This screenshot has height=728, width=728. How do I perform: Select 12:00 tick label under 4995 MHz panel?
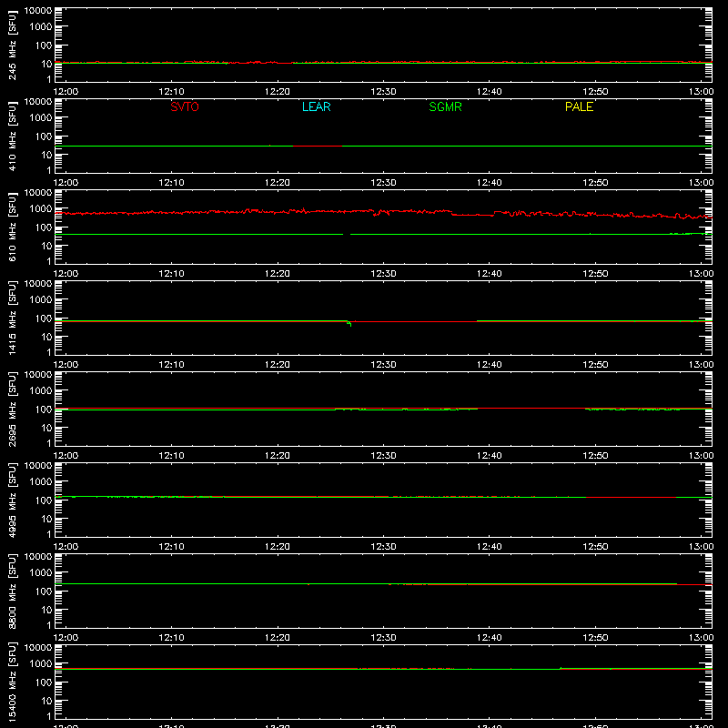pos(66,547)
